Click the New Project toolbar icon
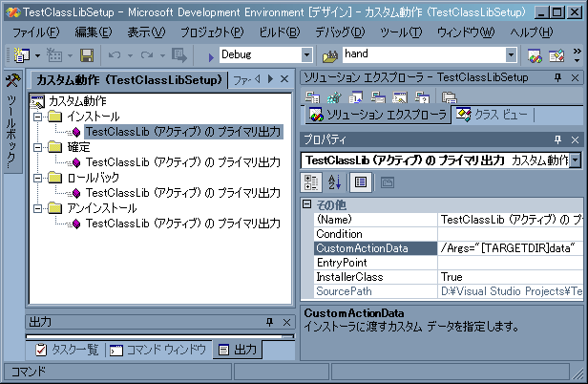This screenshot has height=384, width=588. coord(22,55)
